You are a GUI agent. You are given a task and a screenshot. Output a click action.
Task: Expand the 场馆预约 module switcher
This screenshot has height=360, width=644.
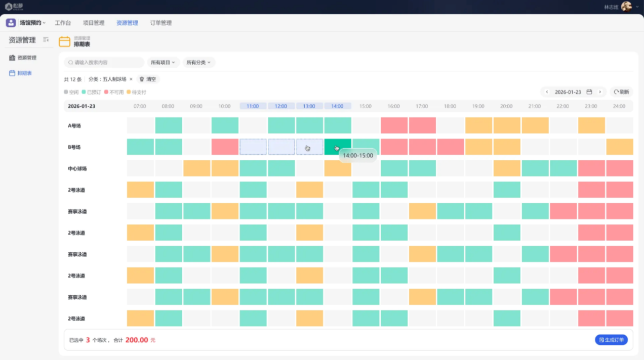pyautogui.click(x=32, y=23)
